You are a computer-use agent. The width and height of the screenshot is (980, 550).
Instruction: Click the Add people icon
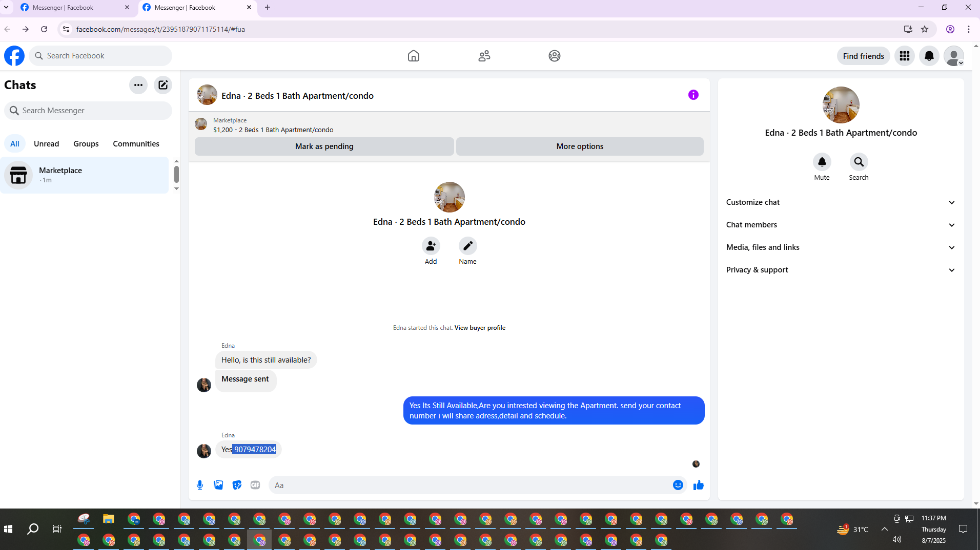pyautogui.click(x=431, y=246)
